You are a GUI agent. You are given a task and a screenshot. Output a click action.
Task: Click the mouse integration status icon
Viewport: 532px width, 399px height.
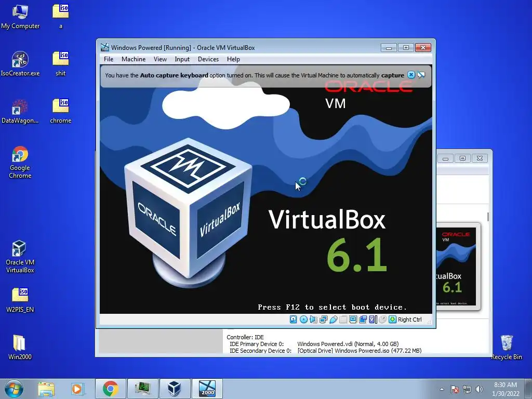(x=383, y=320)
